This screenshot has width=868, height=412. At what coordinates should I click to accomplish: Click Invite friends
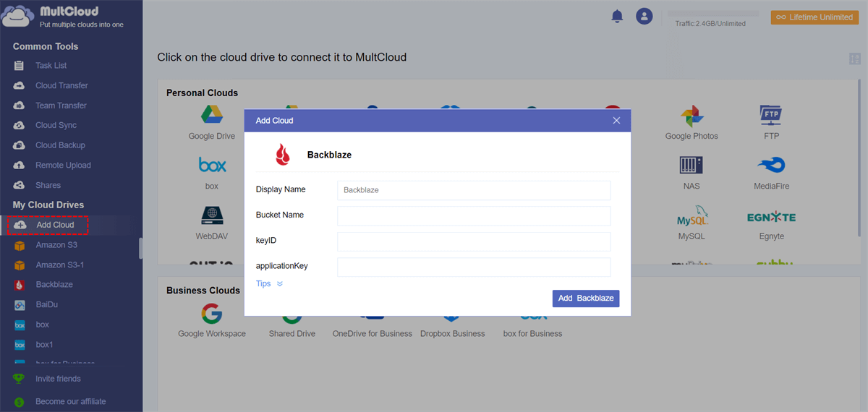pyautogui.click(x=58, y=379)
